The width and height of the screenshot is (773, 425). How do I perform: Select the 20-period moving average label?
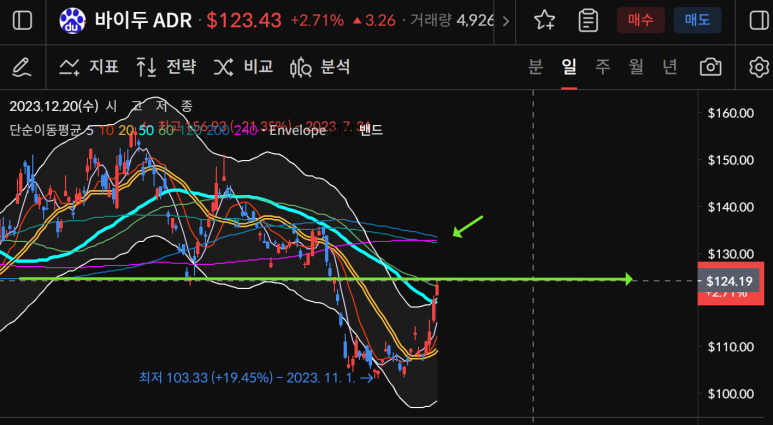pos(125,131)
